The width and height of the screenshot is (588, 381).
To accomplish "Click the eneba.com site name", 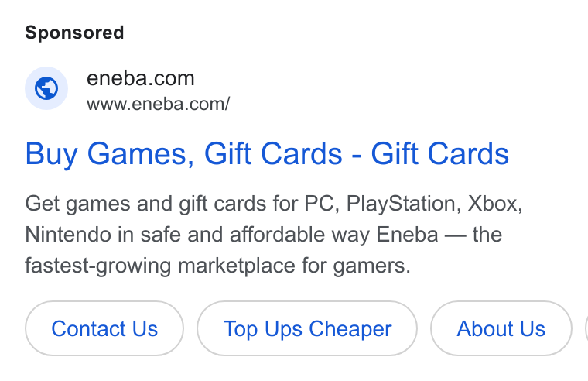I will (x=141, y=78).
